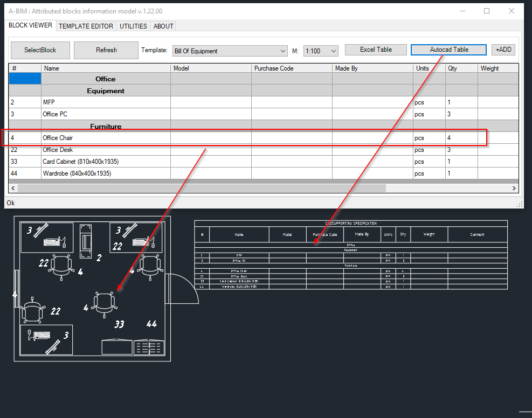
Task: Export with the Excel Table button
Action: pos(376,50)
